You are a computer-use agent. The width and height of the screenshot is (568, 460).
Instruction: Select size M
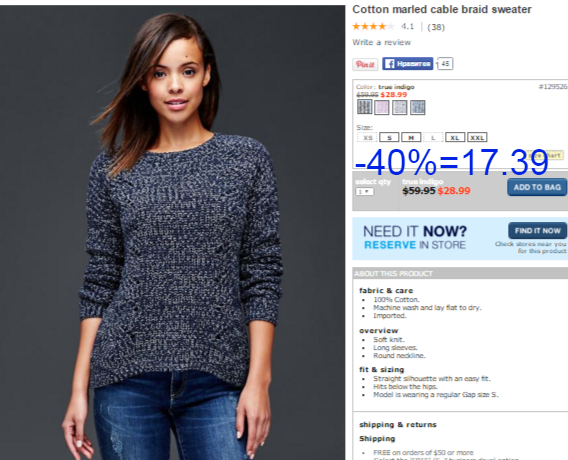tap(411, 137)
